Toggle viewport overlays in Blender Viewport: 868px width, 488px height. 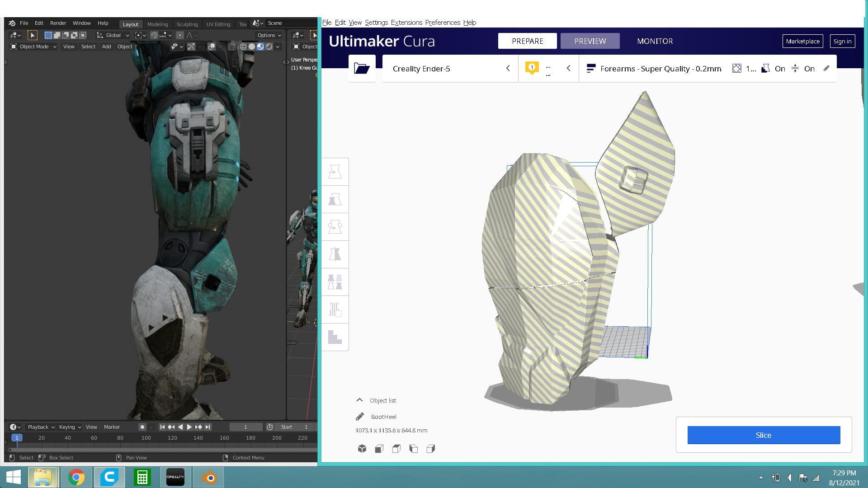click(211, 47)
